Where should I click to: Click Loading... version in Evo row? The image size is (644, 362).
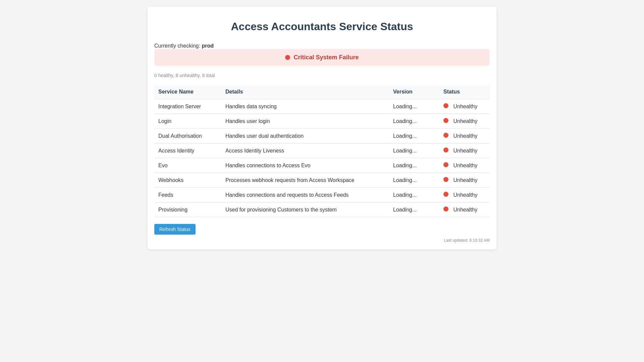(405, 166)
